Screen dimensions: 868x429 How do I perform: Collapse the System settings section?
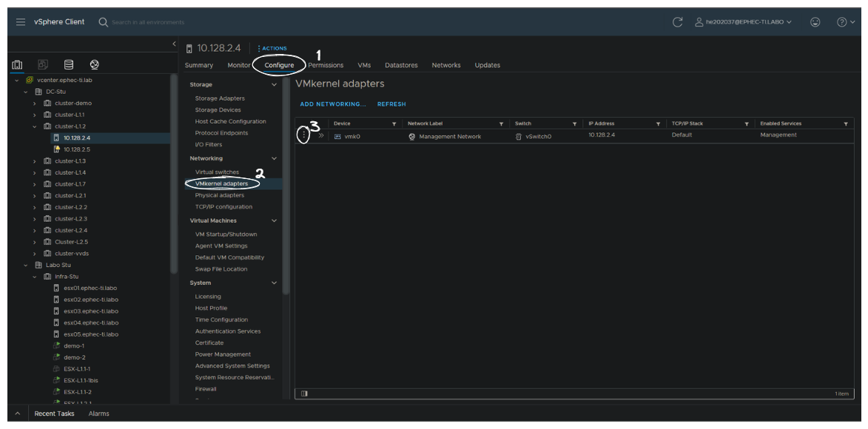(274, 283)
